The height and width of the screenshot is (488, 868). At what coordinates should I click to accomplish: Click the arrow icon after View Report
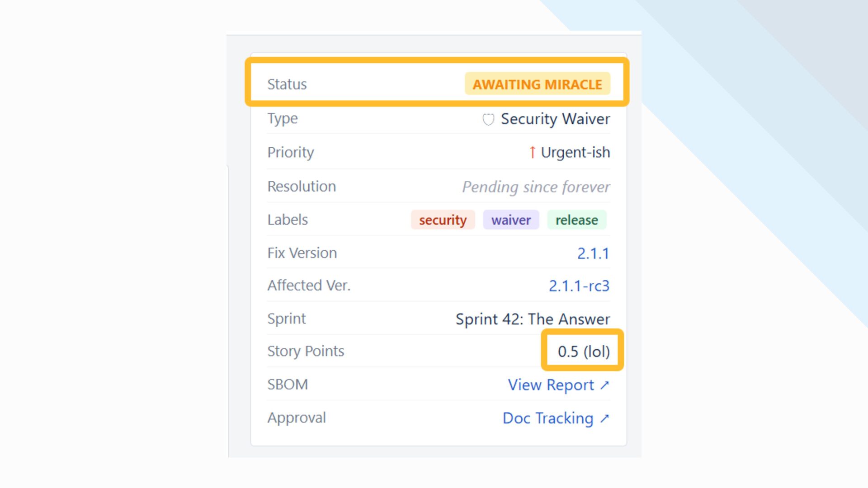tap(604, 385)
